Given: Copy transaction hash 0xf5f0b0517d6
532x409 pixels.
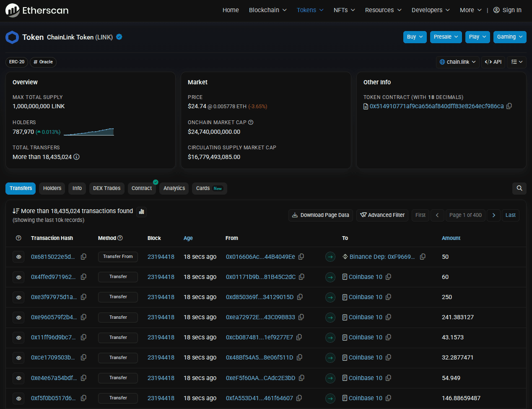Looking at the screenshot, I should (84, 398).
